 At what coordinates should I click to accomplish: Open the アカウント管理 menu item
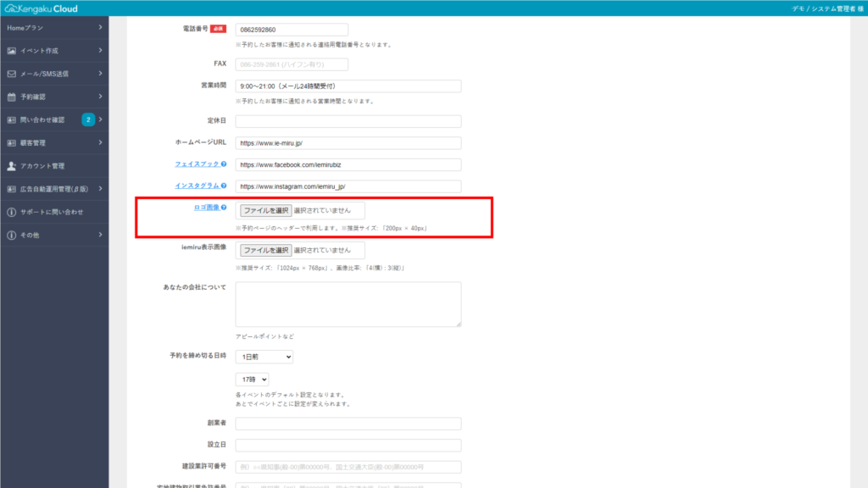point(54,166)
